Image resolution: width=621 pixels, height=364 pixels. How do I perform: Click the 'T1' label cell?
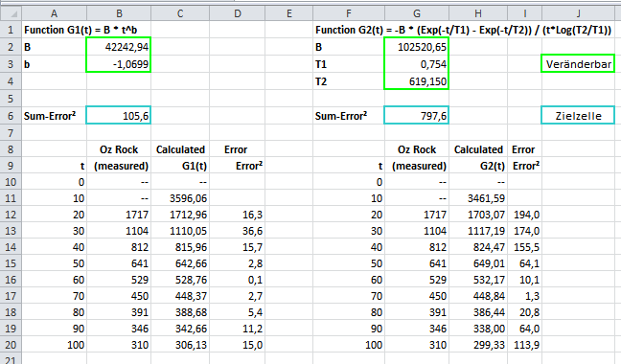click(x=349, y=64)
